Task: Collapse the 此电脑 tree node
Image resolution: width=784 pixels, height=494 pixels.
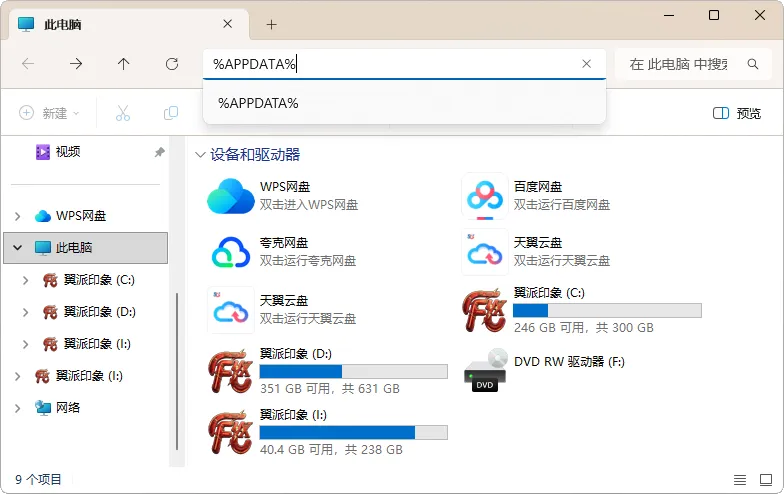Action: tap(18, 248)
